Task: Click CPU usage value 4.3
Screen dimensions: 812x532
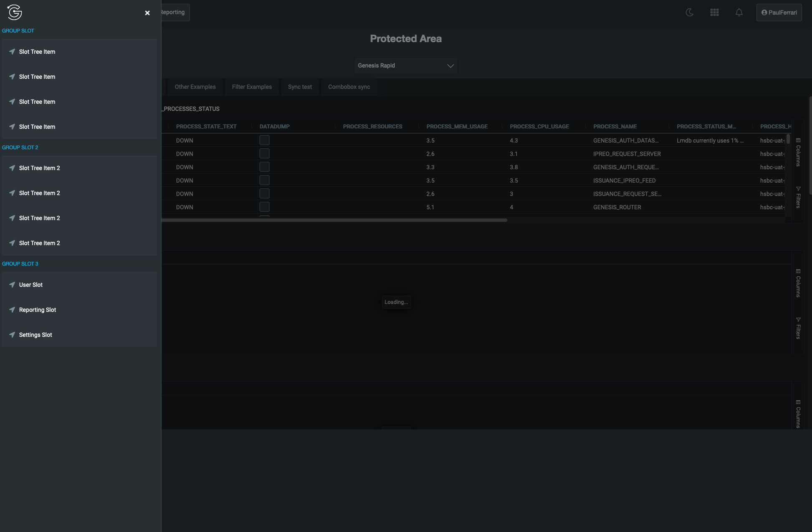Action: click(x=514, y=141)
